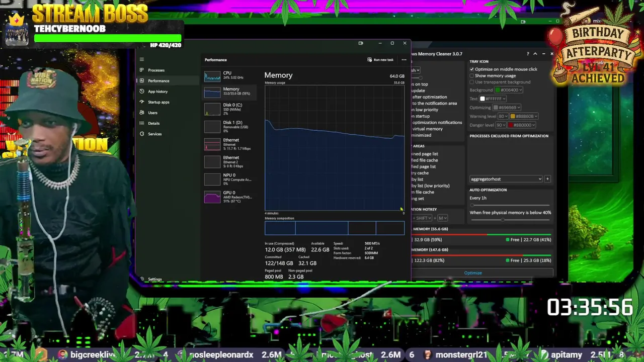This screenshot has height=362, width=644.
Task: Open Optimizing color #696969 dropdown
Action: tap(507, 108)
